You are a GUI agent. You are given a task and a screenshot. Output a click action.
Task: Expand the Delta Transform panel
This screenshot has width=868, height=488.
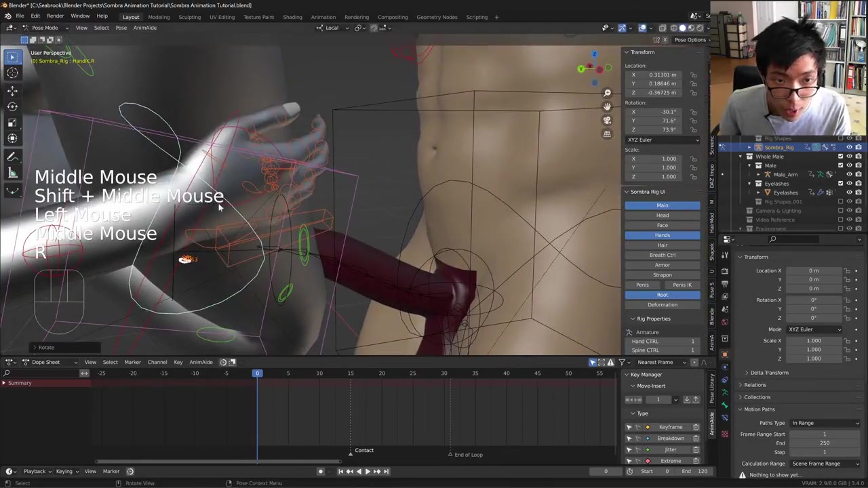pyautogui.click(x=769, y=373)
